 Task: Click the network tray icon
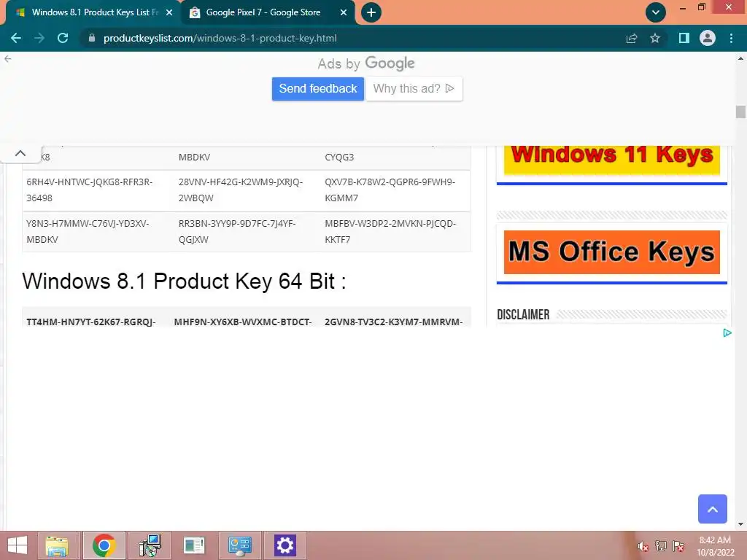click(661, 546)
